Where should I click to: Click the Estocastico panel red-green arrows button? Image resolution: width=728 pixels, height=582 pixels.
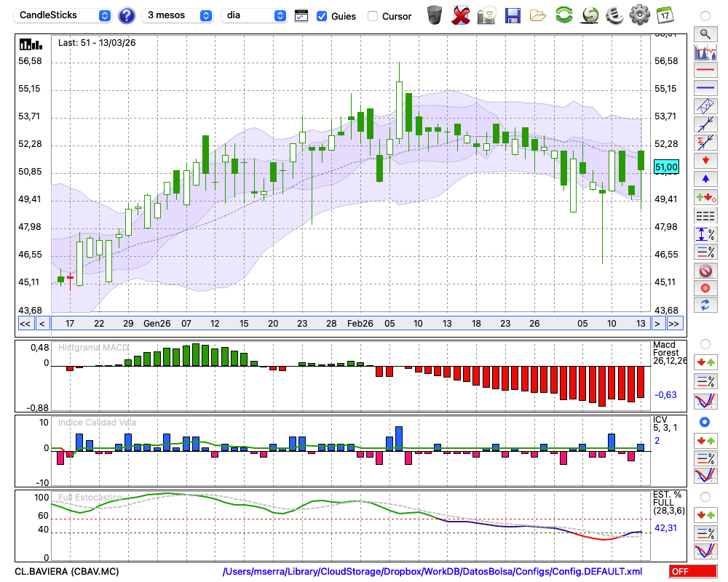705,514
